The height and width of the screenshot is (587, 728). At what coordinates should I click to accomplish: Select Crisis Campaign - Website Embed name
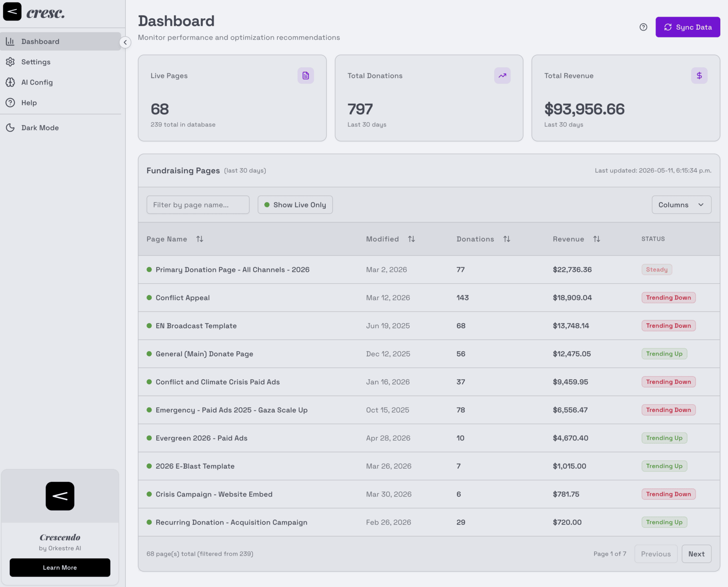[214, 494]
